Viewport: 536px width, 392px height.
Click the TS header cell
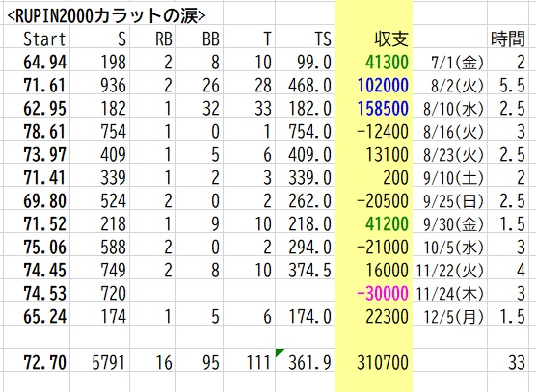pos(323,39)
